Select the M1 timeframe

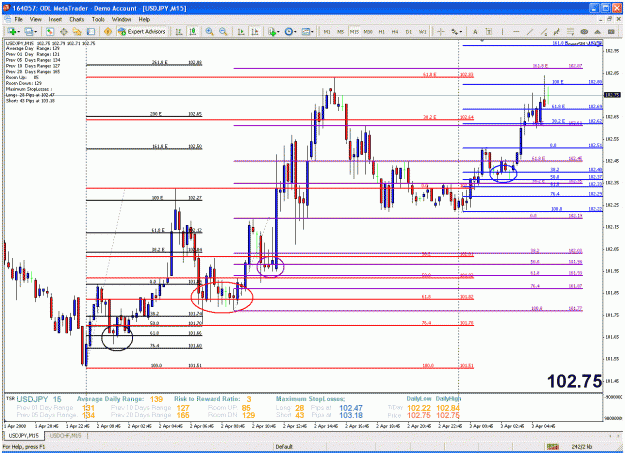click(x=327, y=32)
